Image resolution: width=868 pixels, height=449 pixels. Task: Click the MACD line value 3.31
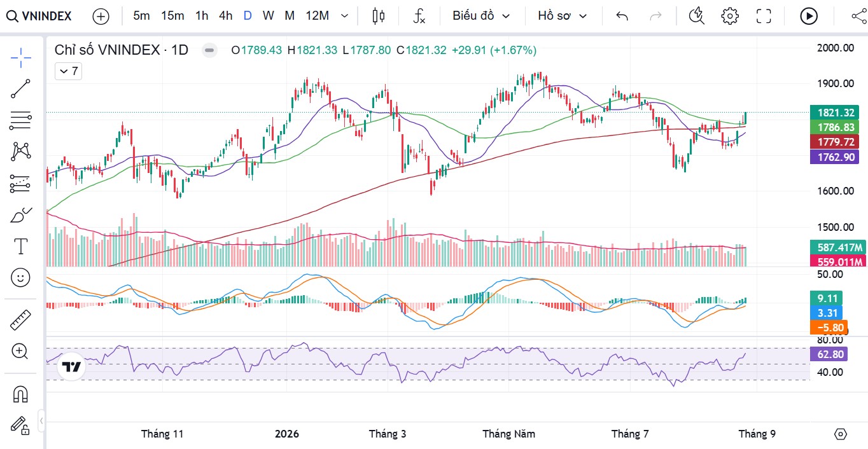(x=826, y=313)
